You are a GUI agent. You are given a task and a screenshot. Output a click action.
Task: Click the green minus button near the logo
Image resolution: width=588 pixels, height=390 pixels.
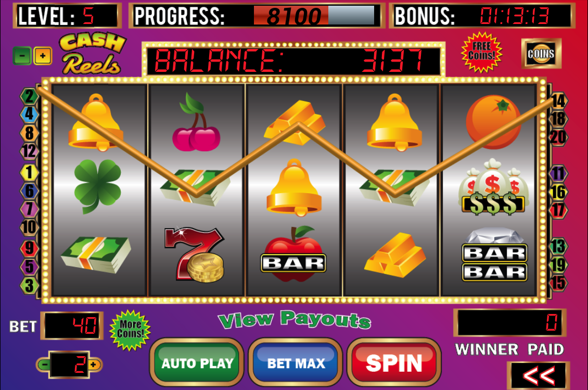point(22,56)
